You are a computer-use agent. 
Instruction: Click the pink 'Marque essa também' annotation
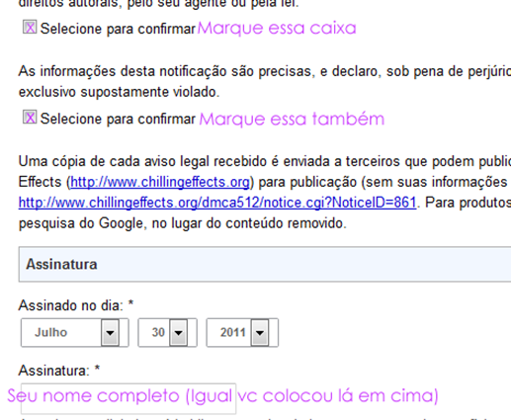pyautogui.click(x=292, y=119)
